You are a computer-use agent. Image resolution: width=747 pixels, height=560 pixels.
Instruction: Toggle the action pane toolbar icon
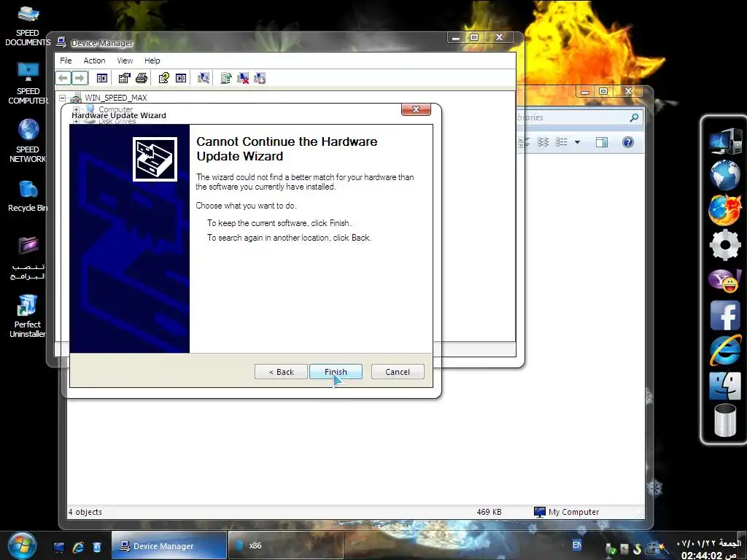181,78
